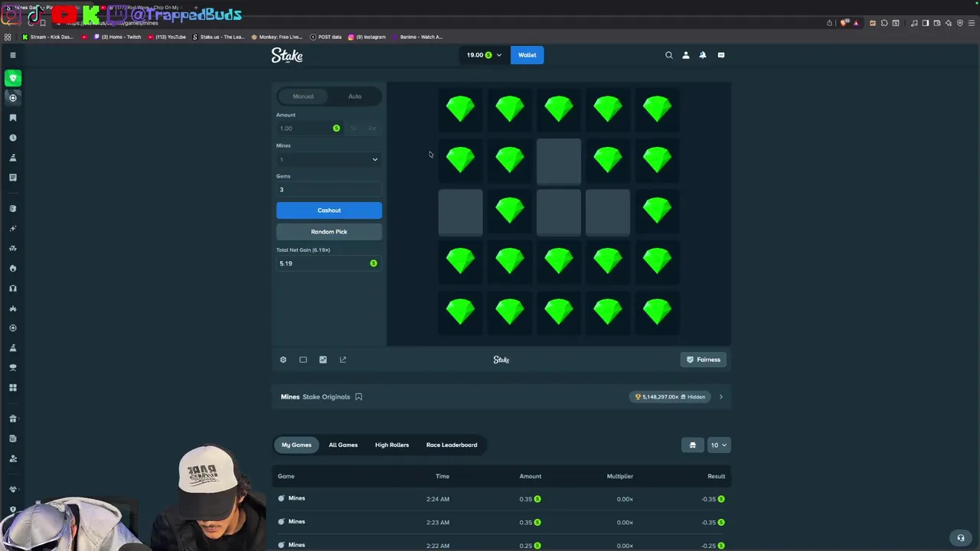
Task: Click the Gems count field
Action: click(x=328, y=190)
